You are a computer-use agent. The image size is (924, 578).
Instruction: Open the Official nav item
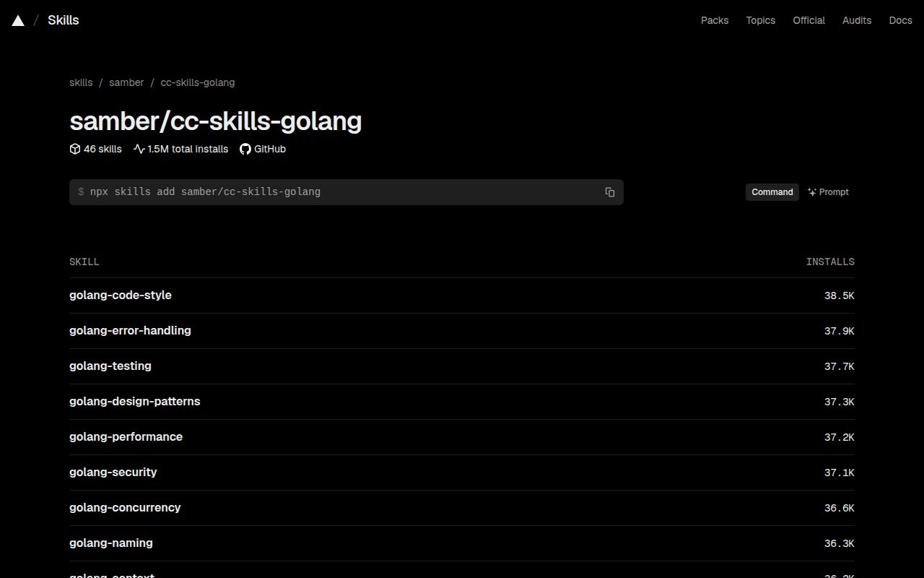(x=808, y=20)
